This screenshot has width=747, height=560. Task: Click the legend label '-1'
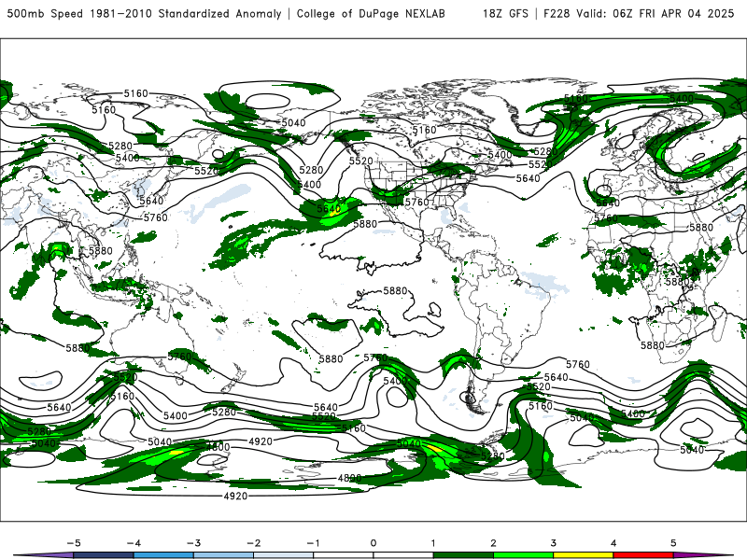coord(313,543)
